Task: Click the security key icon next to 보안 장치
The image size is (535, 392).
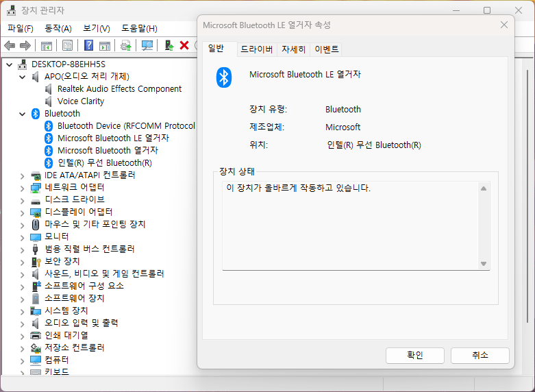Action: (36, 262)
